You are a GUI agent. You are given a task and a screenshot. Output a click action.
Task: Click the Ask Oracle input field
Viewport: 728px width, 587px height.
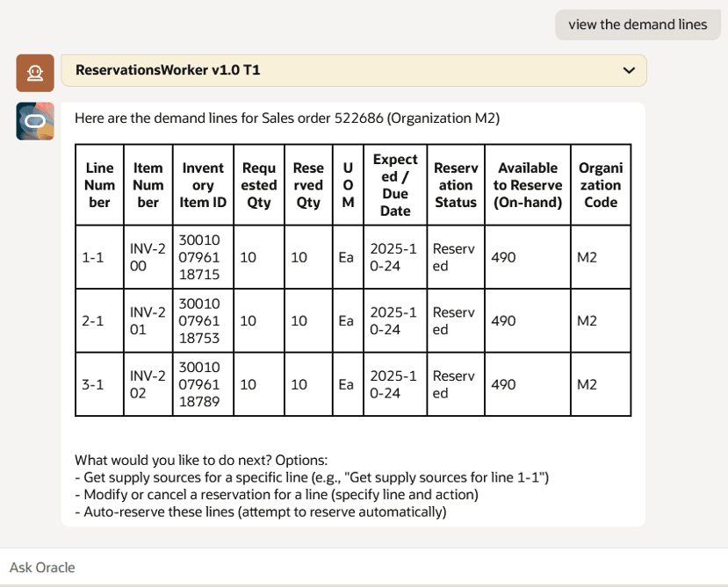[351, 567]
